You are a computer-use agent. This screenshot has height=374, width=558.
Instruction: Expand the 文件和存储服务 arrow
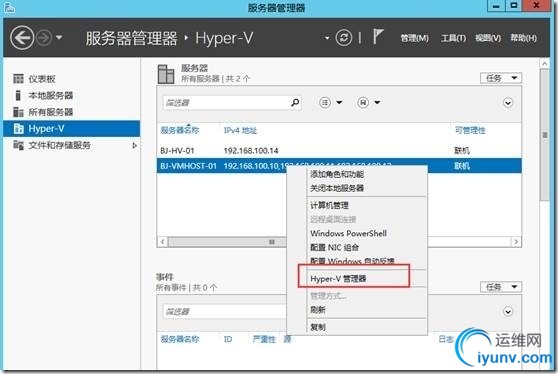135,145
